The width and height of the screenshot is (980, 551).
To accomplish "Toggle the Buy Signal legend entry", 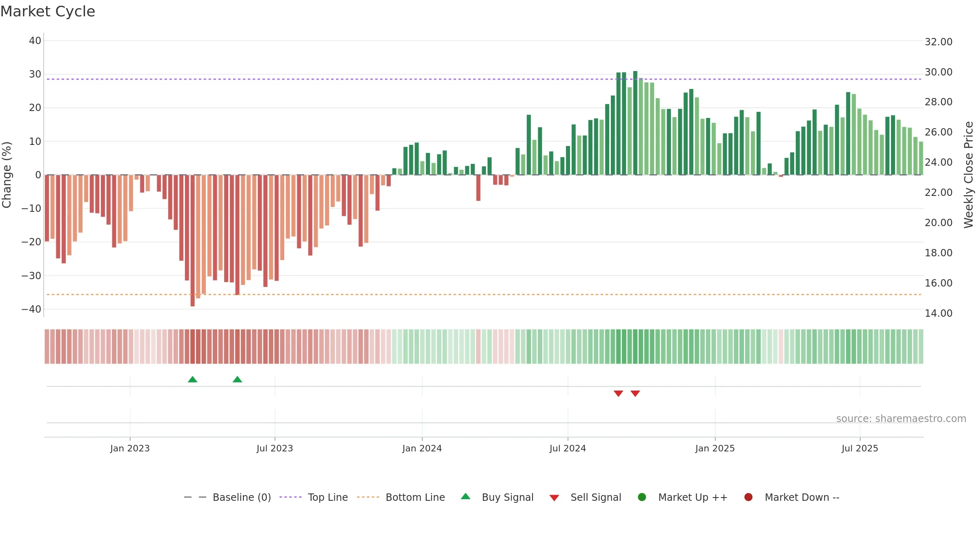I will click(x=497, y=497).
